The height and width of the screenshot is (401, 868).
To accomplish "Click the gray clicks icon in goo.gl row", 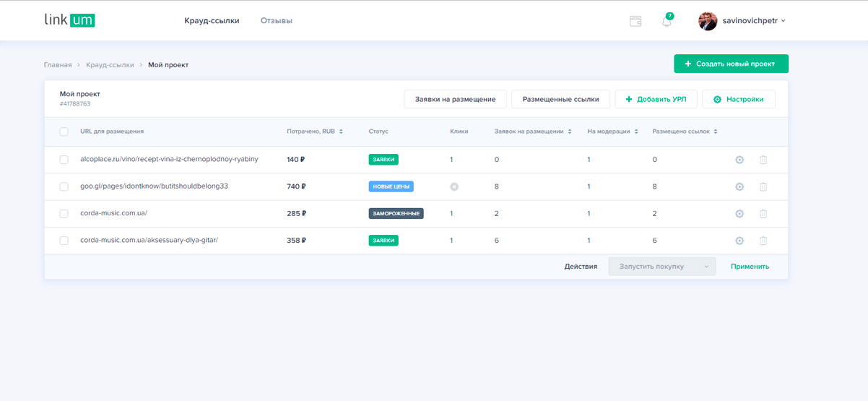I will (x=454, y=186).
